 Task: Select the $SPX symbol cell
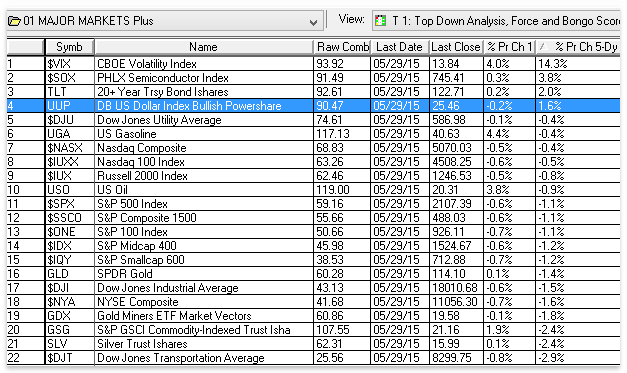(70, 204)
